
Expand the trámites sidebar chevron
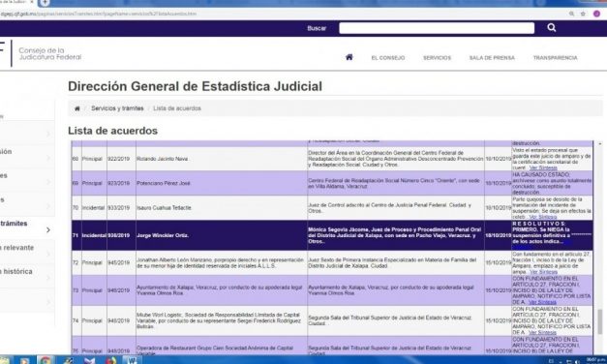pos(48,229)
